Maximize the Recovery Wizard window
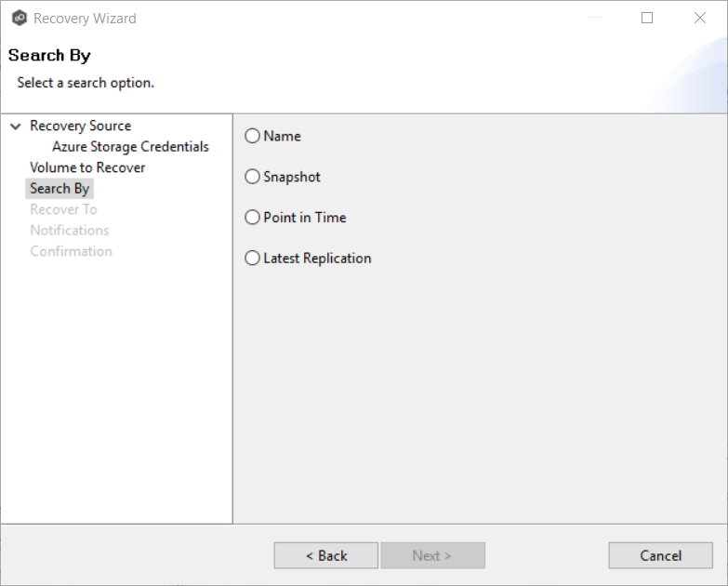Screen dimensions: 728x586 coord(647,18)
